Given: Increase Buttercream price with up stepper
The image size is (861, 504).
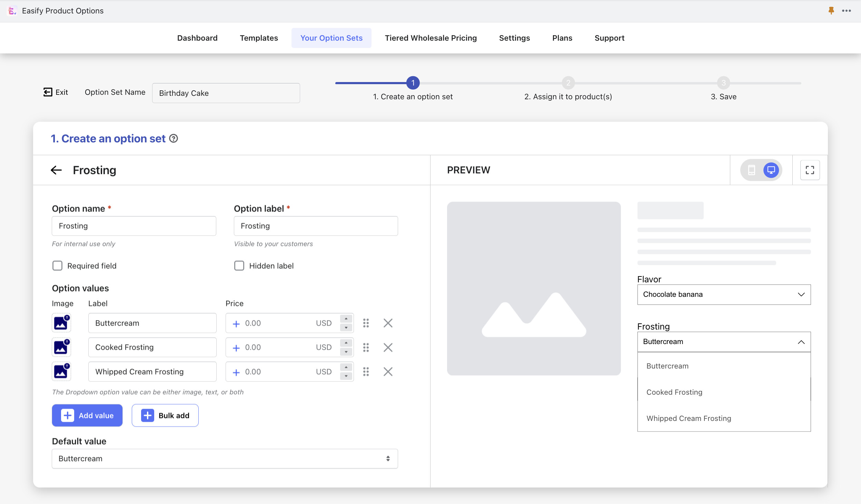Looking at the screenshot, I should pyautogui.click(x=346, y=319).
